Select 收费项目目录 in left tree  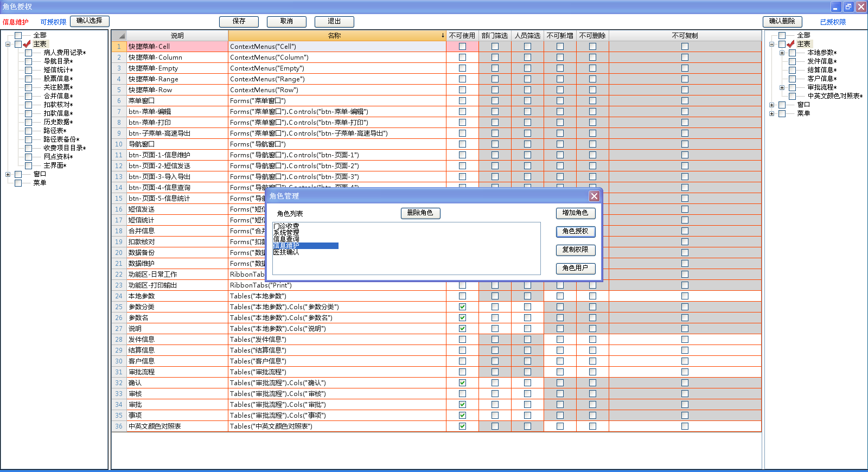point(65,148)
